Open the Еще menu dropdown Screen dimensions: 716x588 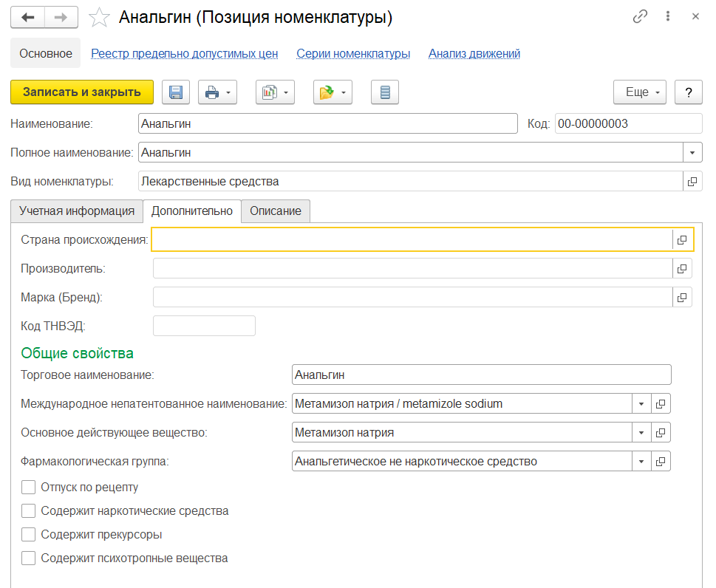640,92
